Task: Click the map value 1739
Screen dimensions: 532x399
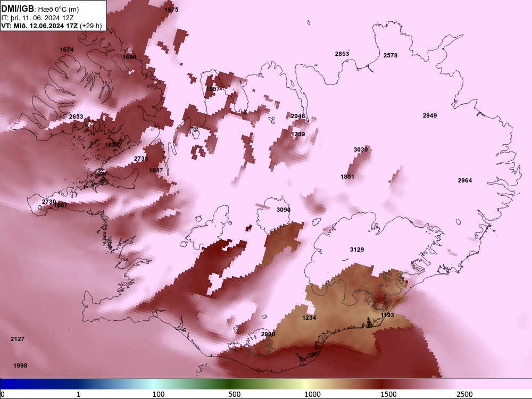Action: click(298, 134)
